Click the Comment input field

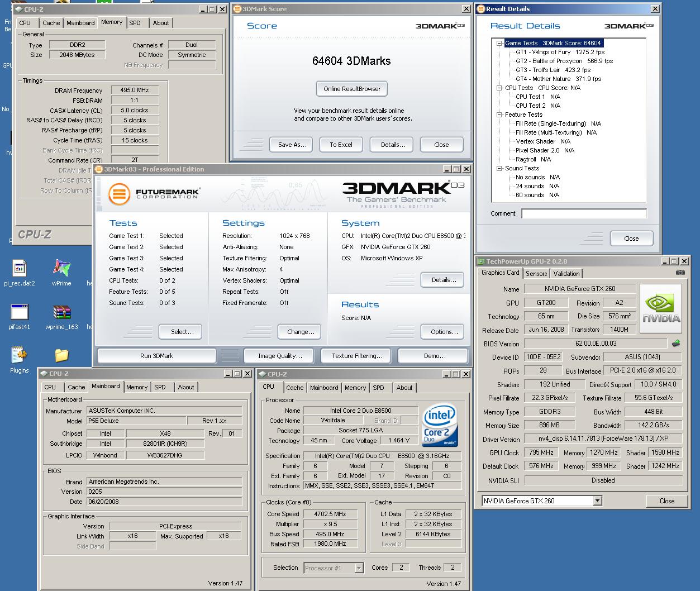pyautogui.click(x=584, y=213)
